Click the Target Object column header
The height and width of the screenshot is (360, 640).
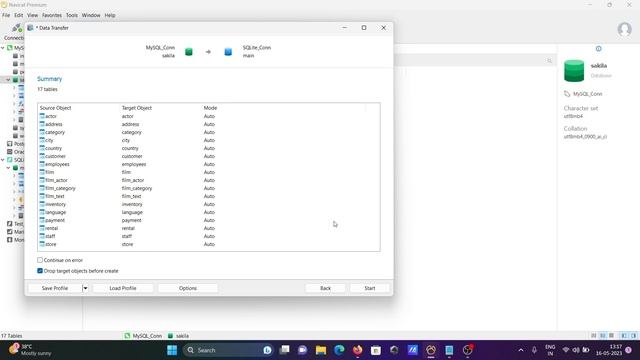tap(137, 108)
